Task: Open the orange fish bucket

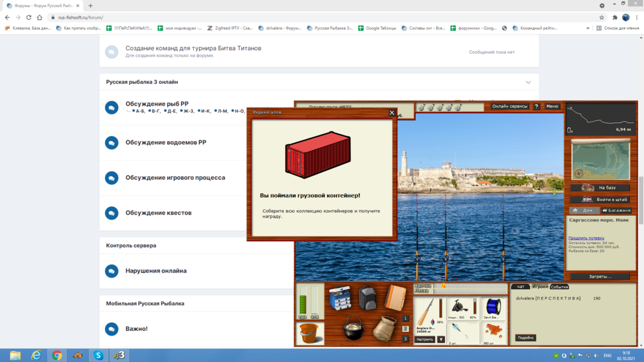Action: pos(310,333)
